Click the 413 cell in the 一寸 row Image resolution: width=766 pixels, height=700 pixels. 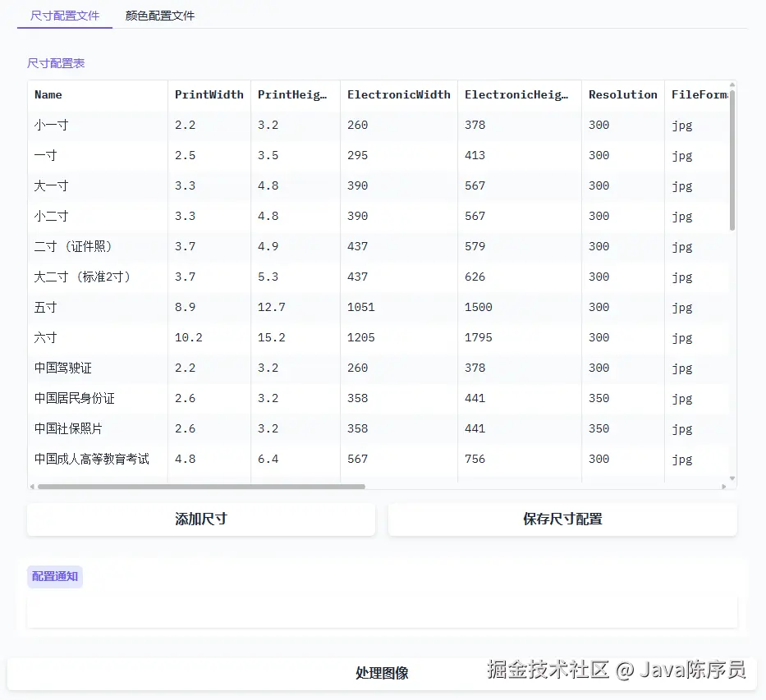click(520, 156)
